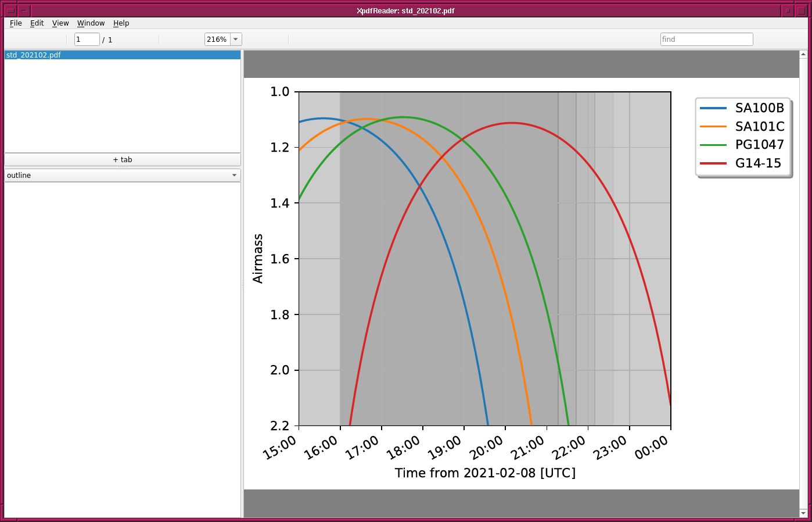Select the std_202102.pdf tab entry
This screenshot has height=522, width=812.
(122, 55)
